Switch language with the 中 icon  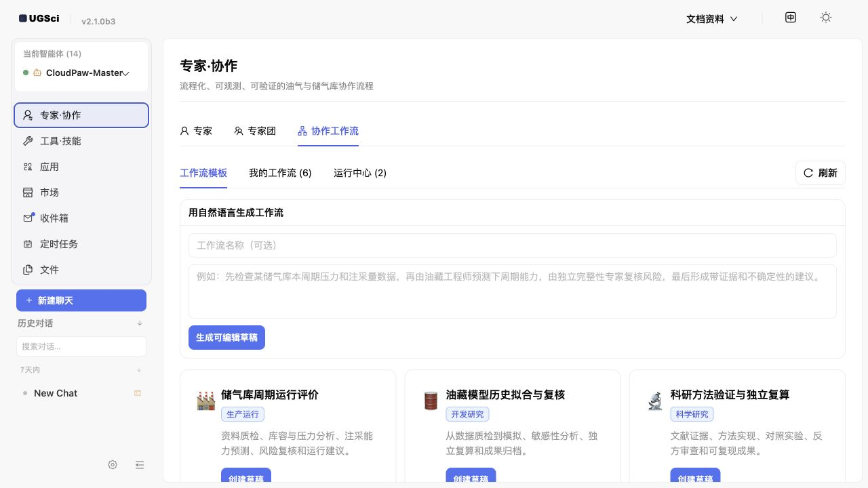coord(791,18)
